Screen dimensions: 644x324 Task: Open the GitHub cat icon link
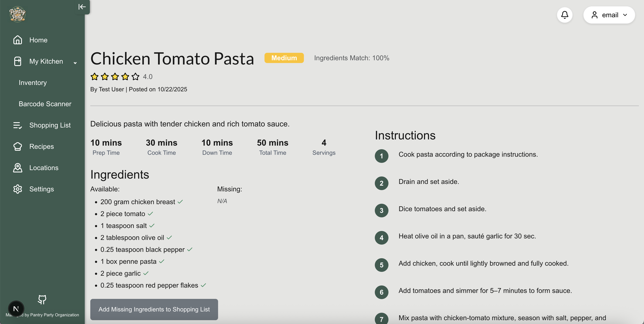point(42,299)
